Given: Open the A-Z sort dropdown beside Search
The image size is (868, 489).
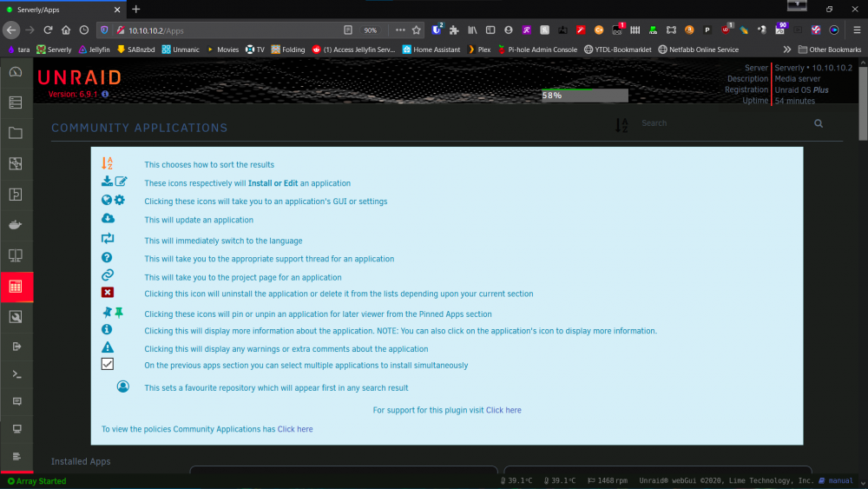Looking at the screenshot, I should click(x=621, y=125).
